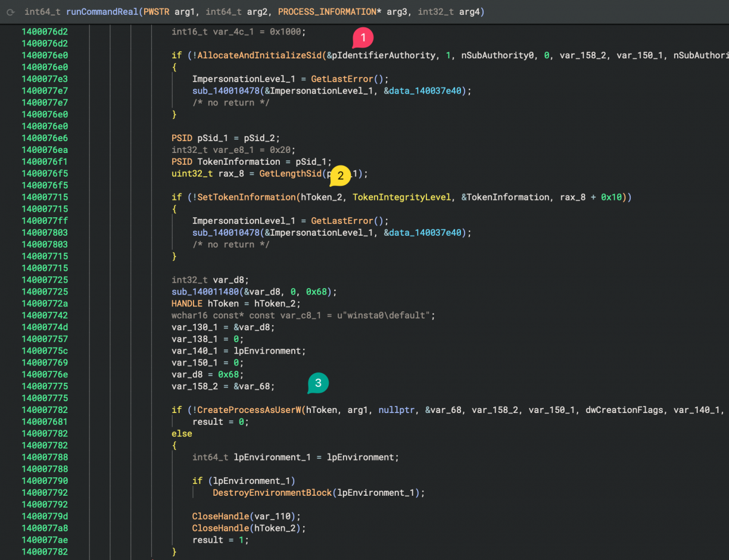729x560 pixels.
Task: Click the GetLengthSid function call
Action: click(x=290, y=174)
